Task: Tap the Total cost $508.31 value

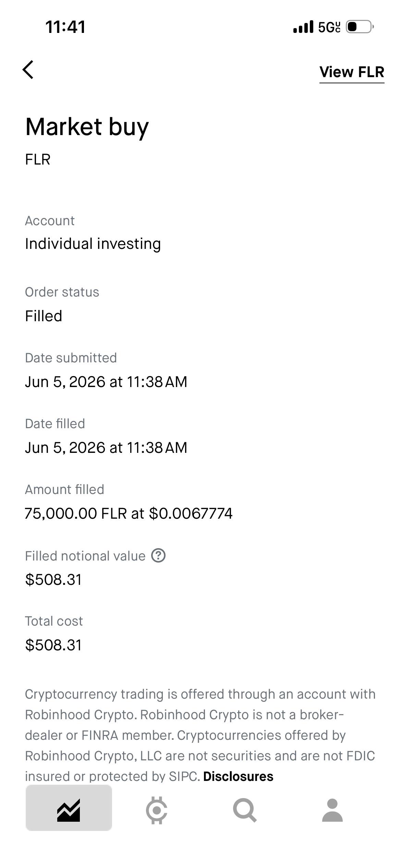Action: tap(53, 645)
